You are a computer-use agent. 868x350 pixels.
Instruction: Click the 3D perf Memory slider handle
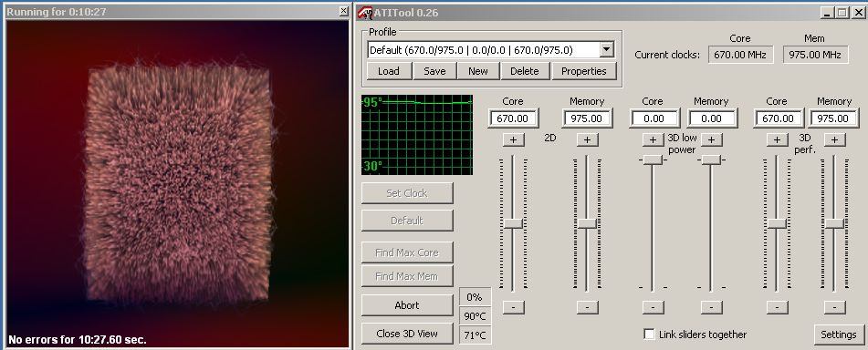click(x=834, y=223)
